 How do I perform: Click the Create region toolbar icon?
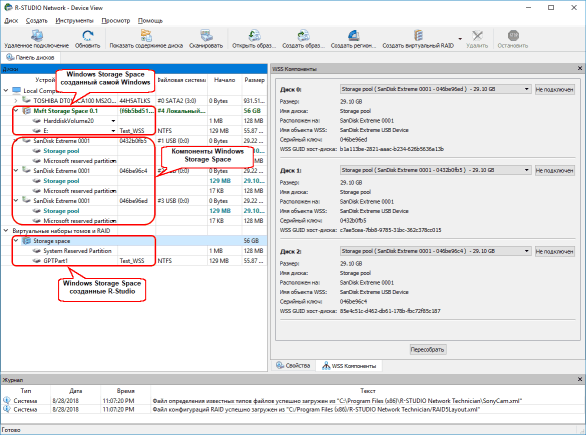point(353,36)
